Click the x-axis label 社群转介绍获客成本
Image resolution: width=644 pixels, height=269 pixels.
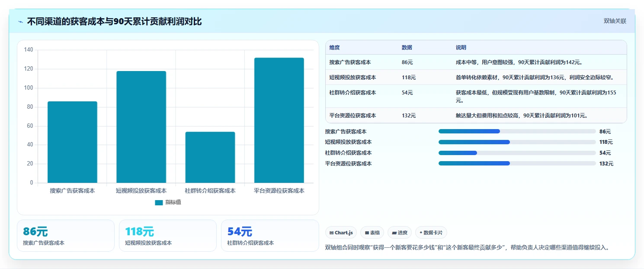click(x=210, y=191)
